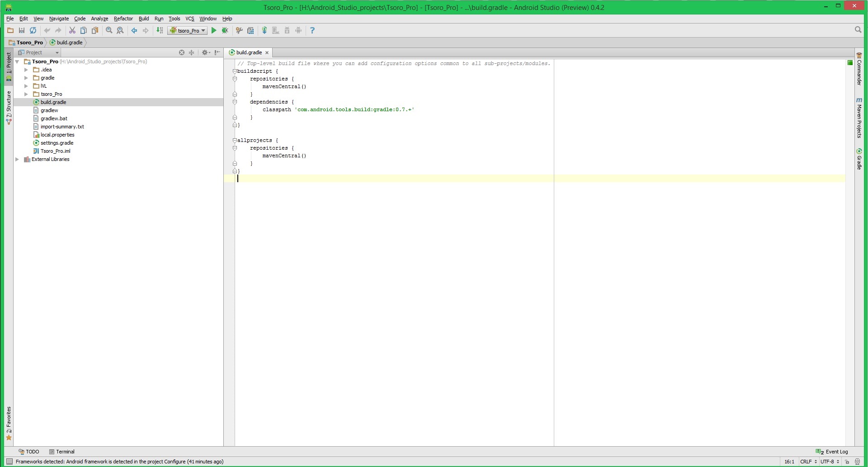Image resolution: width=868 pixels, height=467 pixels.
Task: Open Replace with the magnifier-A icon
Action: [x=120, y=30]
